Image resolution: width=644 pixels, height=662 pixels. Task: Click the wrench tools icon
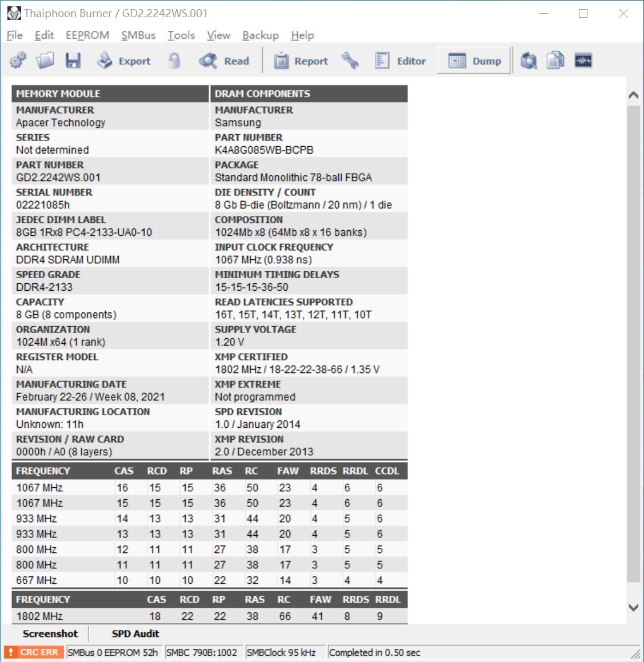click(x=350, y=61)
